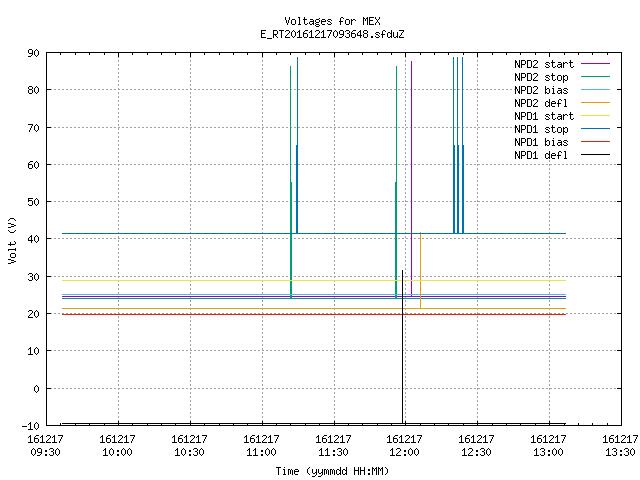Click the 'NPD1 bias' legend label

541,142
